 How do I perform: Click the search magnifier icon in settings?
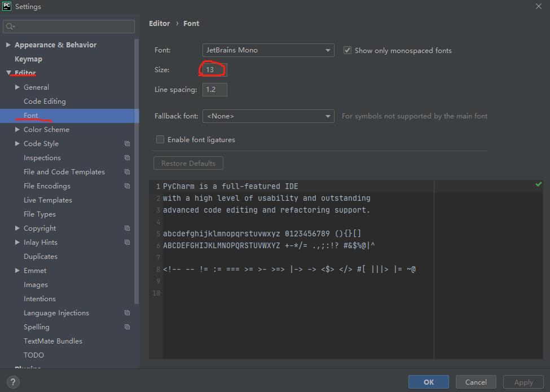10,27
